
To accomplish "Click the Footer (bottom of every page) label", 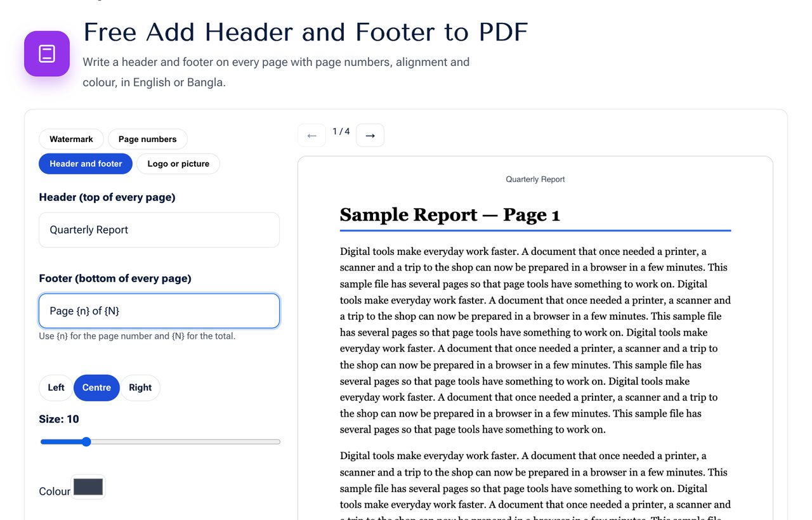I will (x=115, y=278).
